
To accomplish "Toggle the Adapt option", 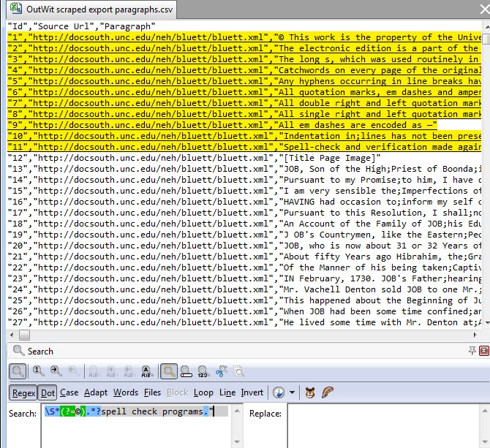I will point(96,392).
